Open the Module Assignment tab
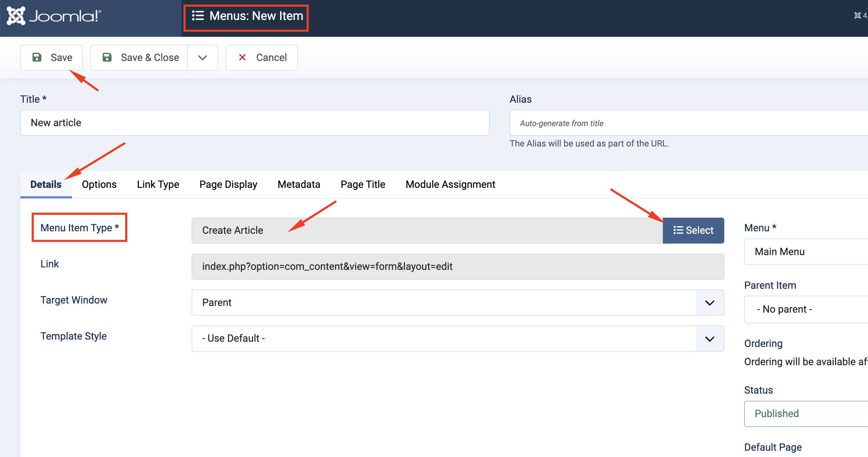The width and height of the screenshot is (868, 457). [449, 184]
